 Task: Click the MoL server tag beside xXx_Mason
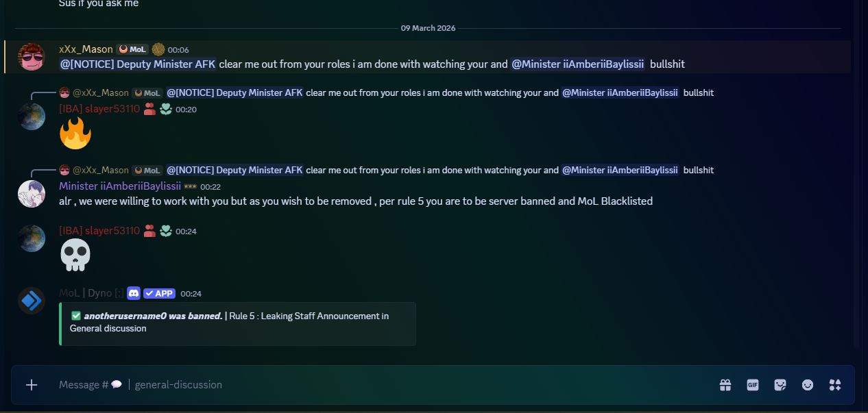132,49
